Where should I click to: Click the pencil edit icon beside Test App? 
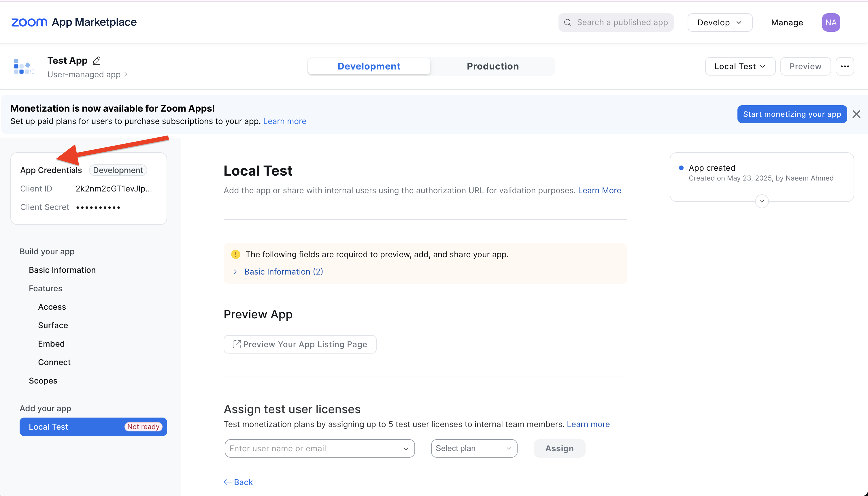point(97,61)
